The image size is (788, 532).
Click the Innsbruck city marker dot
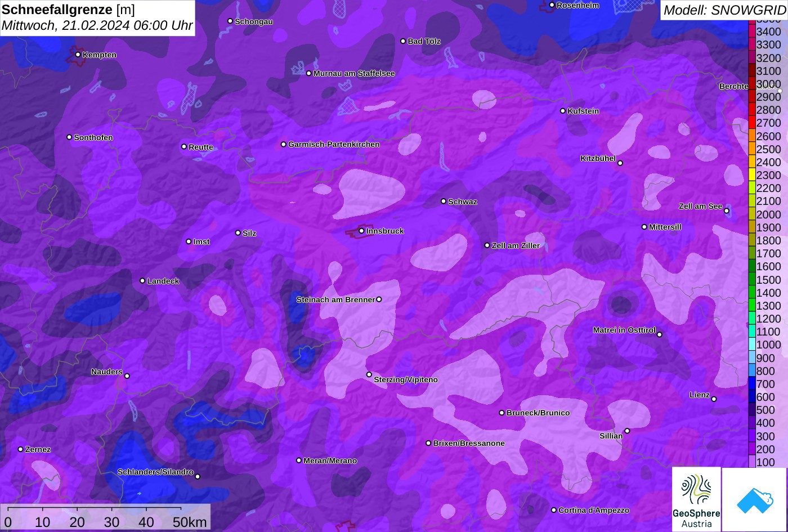pyautogui.click(x=361, y=231)
